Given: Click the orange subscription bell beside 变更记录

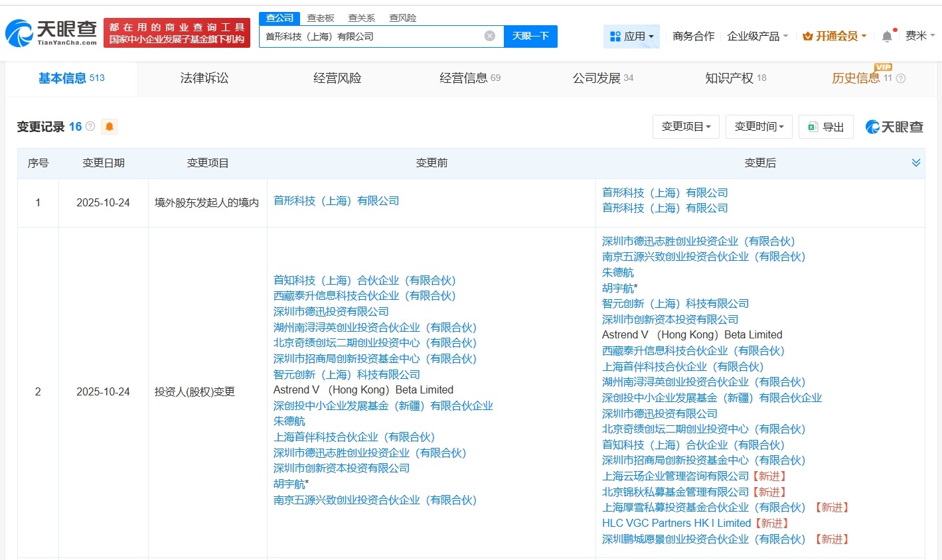Looking at the screenshot, I should point(109,126).
